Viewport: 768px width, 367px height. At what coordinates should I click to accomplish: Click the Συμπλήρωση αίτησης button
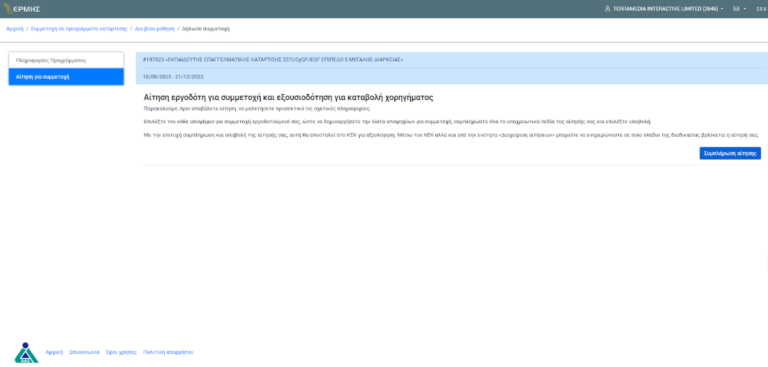click(730, 153)
